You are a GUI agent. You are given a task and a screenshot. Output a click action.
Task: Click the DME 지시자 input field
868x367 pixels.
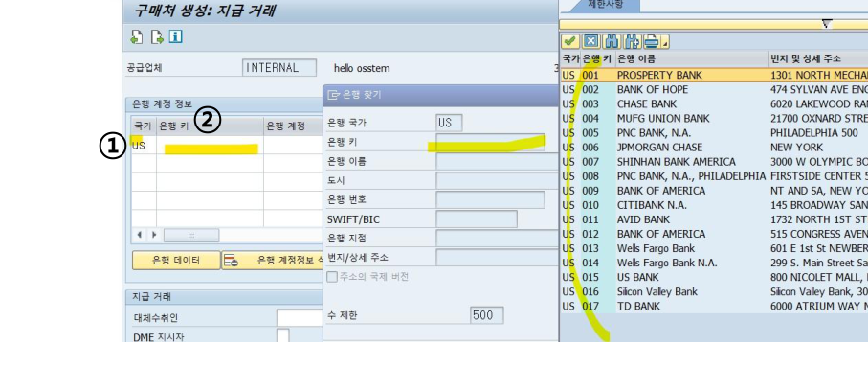tap(283, 335)
